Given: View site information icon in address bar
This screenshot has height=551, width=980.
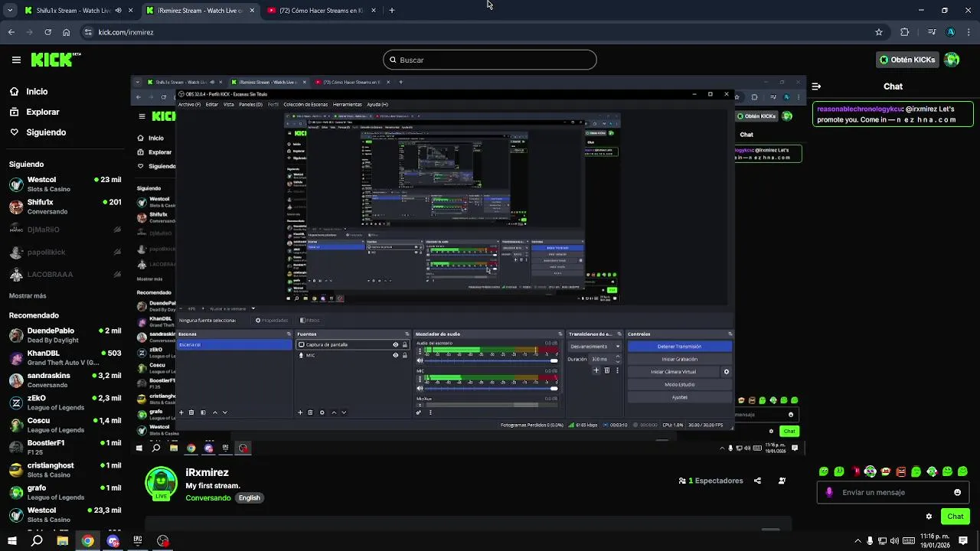Looking at the screenshot, I should pos(87,32).
